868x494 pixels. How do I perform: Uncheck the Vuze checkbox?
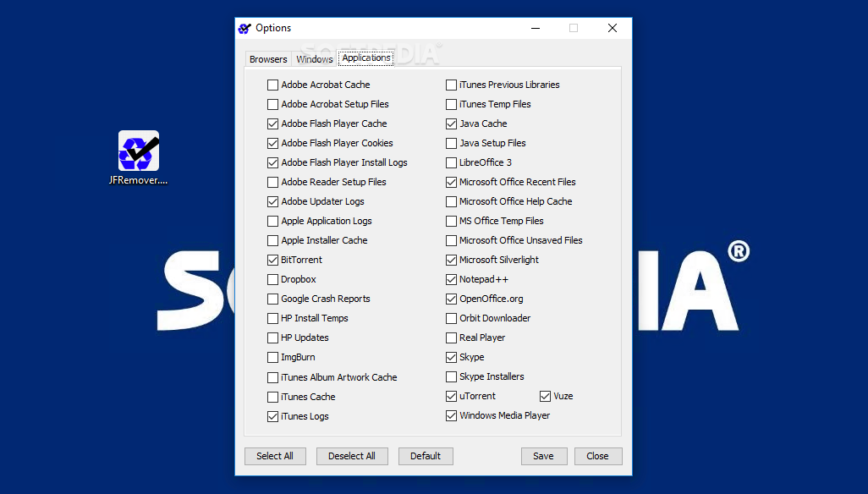pos(546,396)
